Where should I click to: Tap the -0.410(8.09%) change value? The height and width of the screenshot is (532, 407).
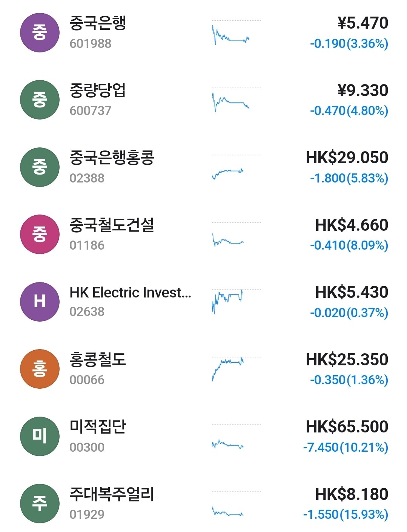[x=349, y=245]
